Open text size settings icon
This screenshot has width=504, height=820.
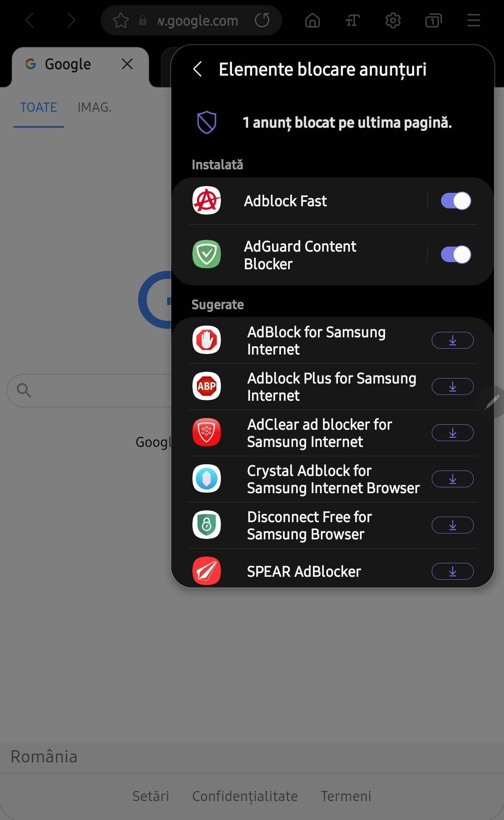(x=352, y=20)
